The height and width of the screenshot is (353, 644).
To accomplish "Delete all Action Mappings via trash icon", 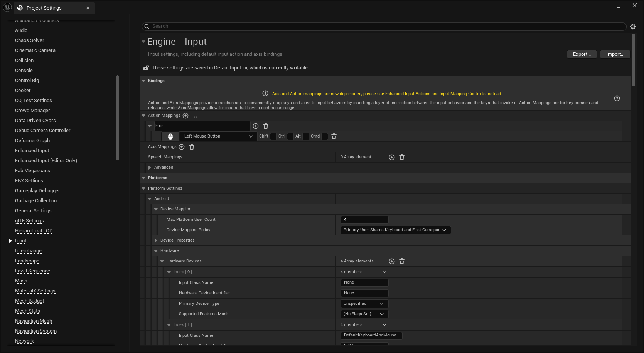I will tap(196, 115).
